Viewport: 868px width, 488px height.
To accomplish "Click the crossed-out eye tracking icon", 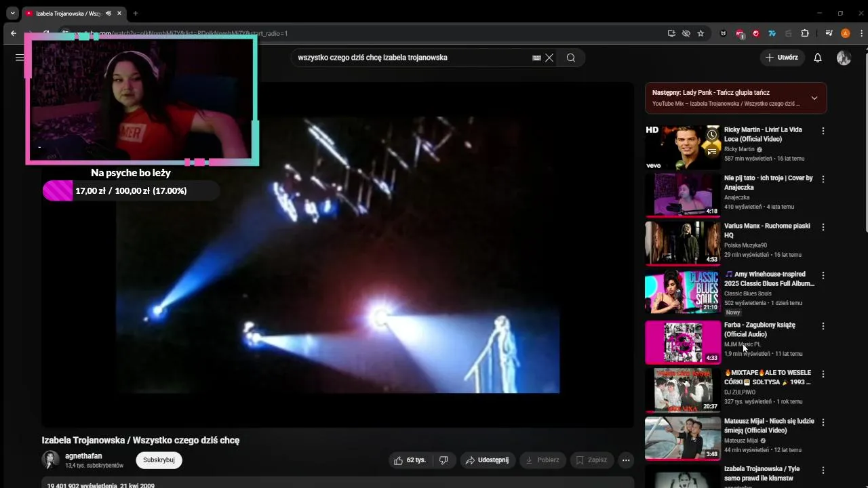I will click(x=686, y=33).
